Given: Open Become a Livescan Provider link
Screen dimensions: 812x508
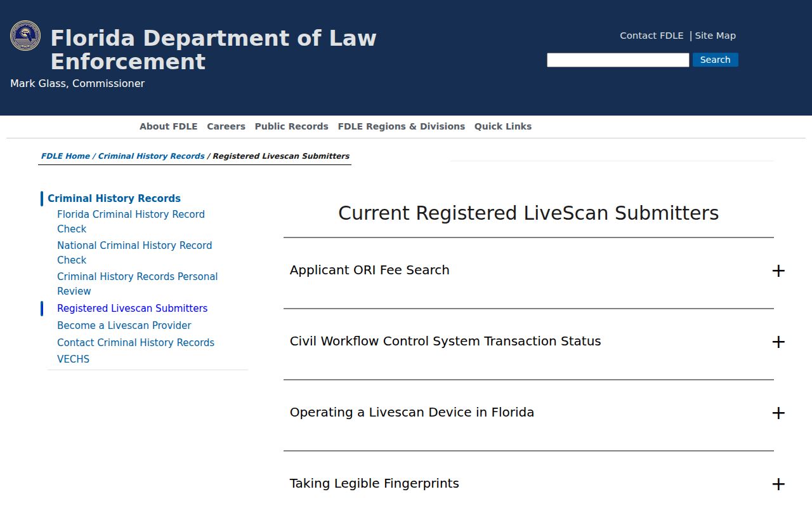Looking at the screenshot, I should (x=124, y=325).
